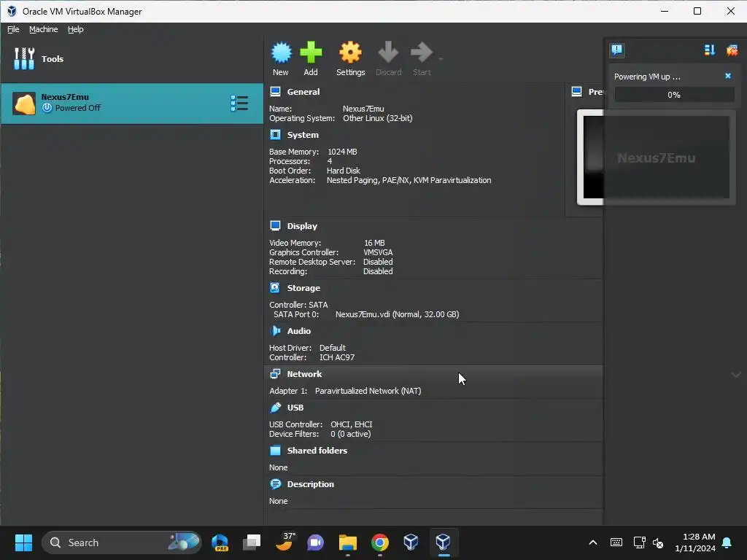Open the weather widget showing 37°
The image size is (747, 560).
point(285,542)
